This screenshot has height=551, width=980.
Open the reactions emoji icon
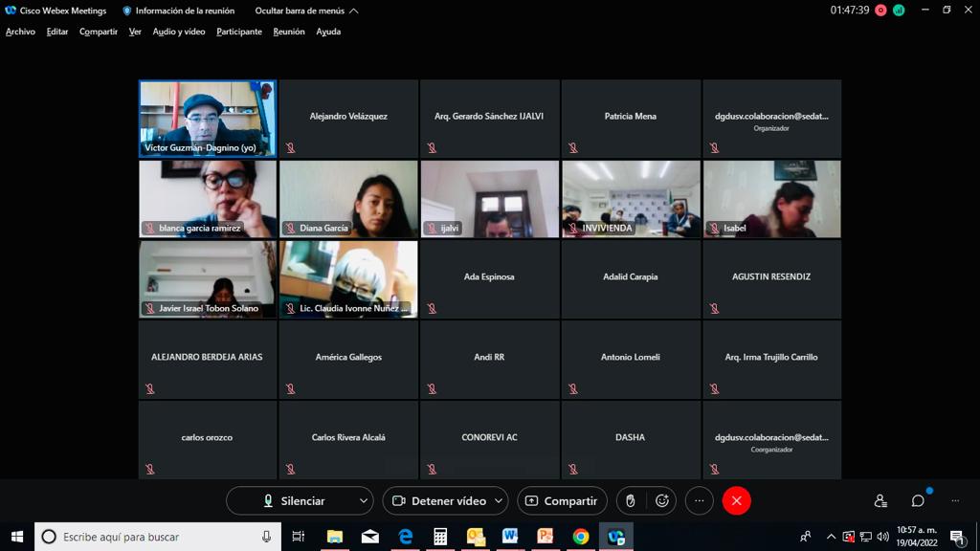[x=662, y=501]
